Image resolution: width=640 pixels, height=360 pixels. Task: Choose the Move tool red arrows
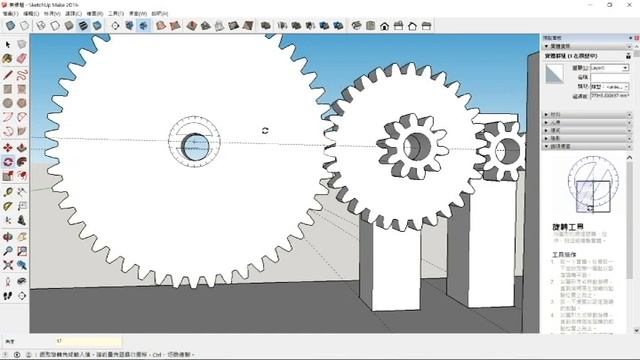8,147
